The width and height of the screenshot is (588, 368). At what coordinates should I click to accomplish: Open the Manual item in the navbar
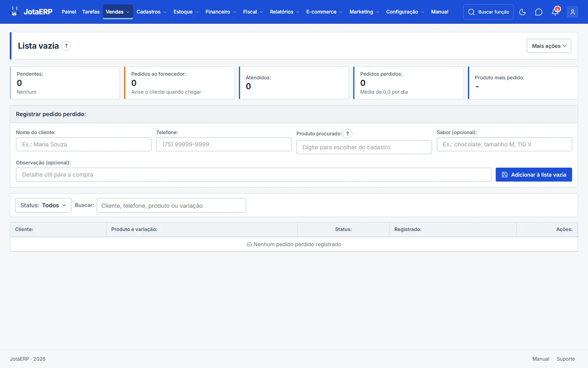click(440, 12)
